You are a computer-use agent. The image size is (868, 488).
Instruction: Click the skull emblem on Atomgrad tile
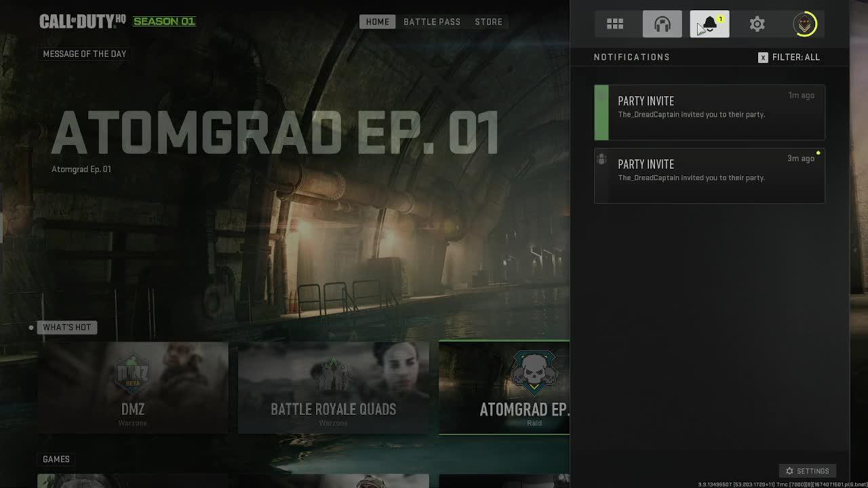click(534, 373)
